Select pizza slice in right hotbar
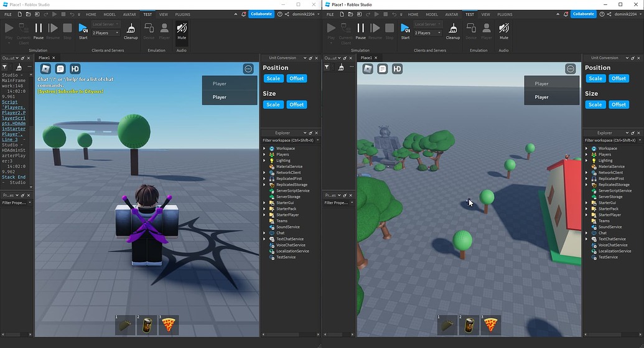Image resolution: width=644 pixels, height=348 pixels. click(x=490, y=325)
